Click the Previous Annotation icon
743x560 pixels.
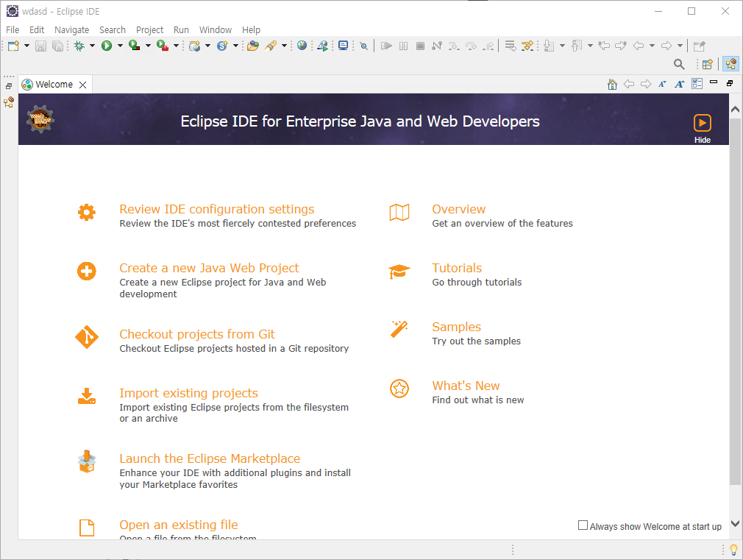click(577, 46)
